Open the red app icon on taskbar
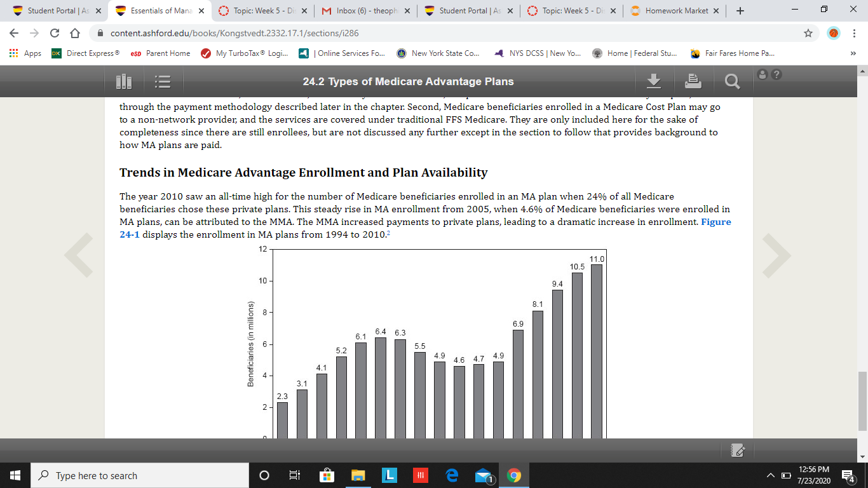868x488 pixels. coord(421,475)
